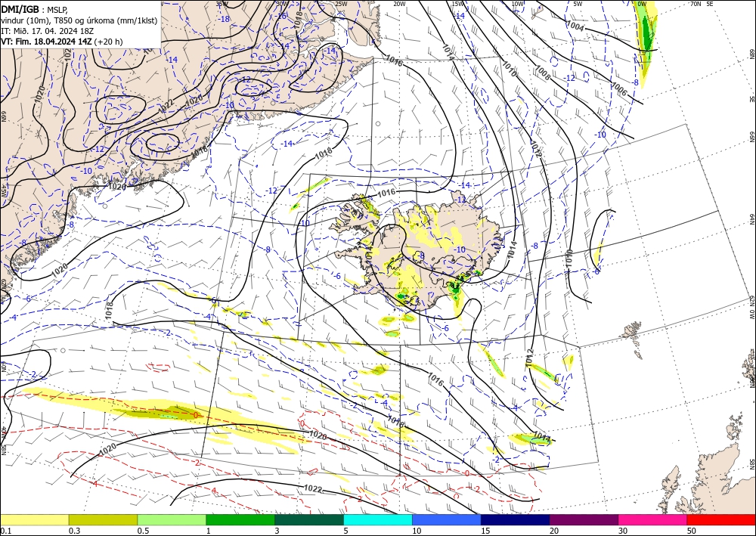Click the legend value "0.3"
Image resolution: width=756 pixels, height=536 pixels.
coord(74,531)
